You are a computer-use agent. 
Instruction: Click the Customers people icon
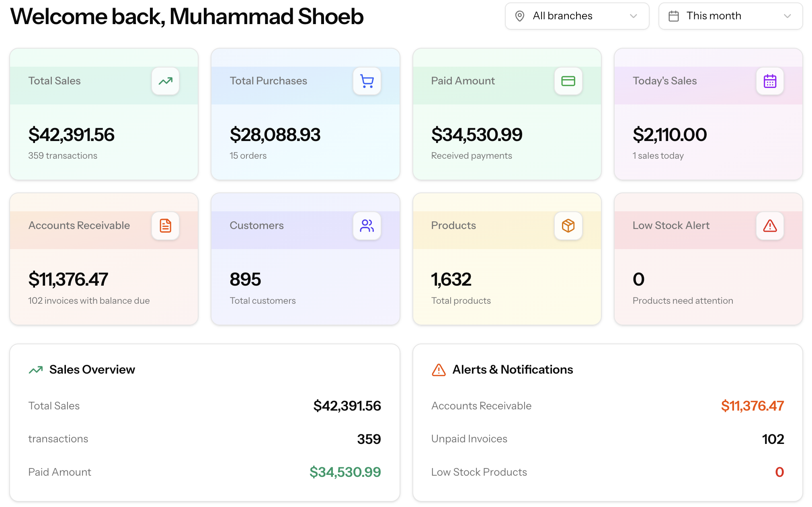pos(367,226)
